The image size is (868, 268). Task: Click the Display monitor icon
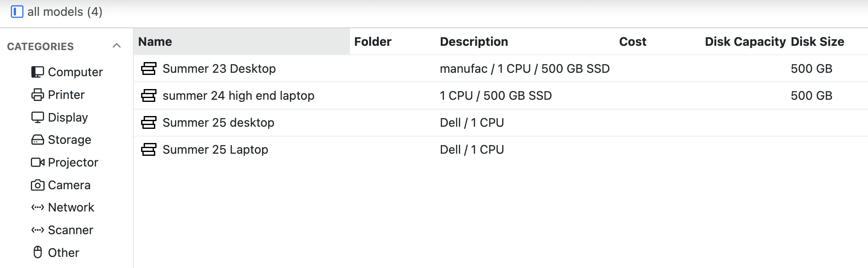pyautogui.click(x=37, y=117)
